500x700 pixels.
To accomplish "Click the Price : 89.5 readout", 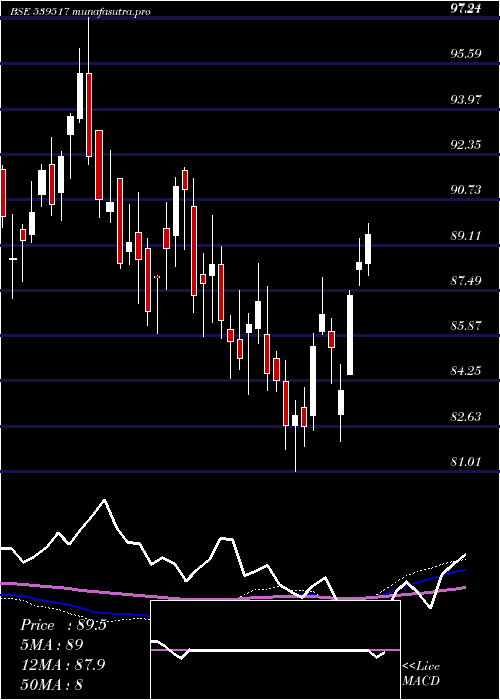I will (63, 625).
